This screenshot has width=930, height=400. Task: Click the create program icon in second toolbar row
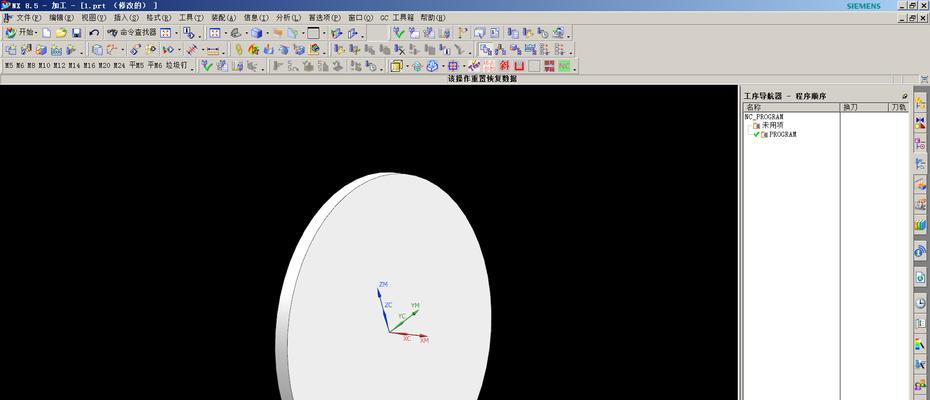(x=11, y=50)
